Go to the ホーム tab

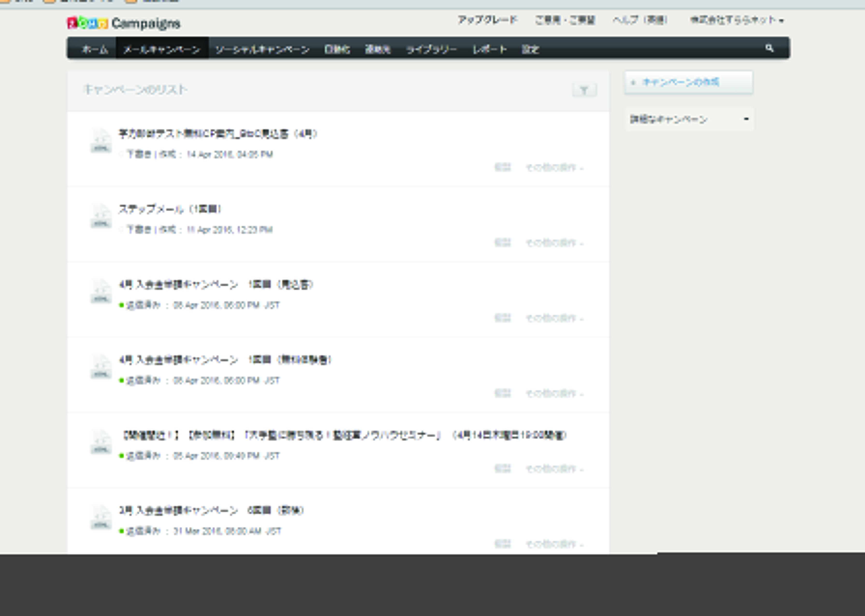(95, 49)
